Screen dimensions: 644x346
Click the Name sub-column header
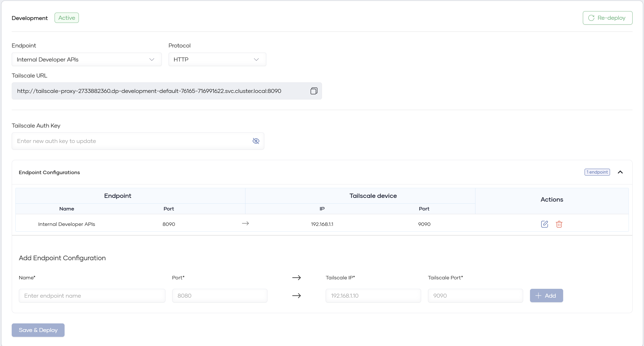(67, 209)
